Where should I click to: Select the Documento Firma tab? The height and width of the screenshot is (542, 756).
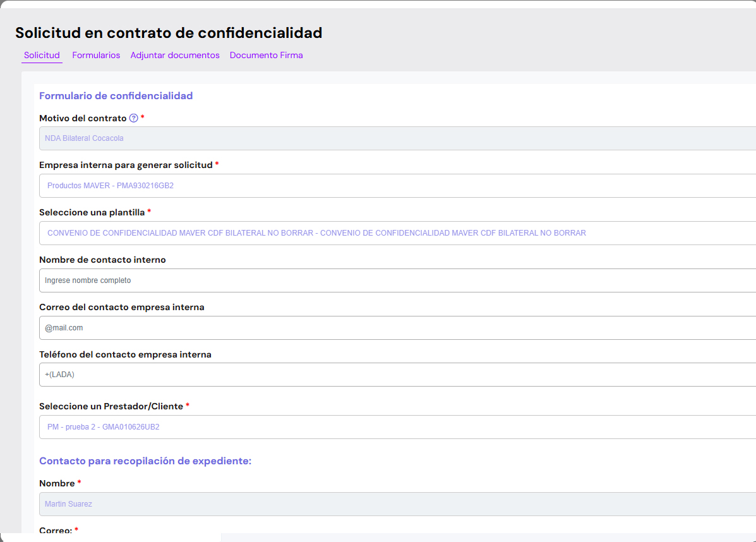[266, 55]
